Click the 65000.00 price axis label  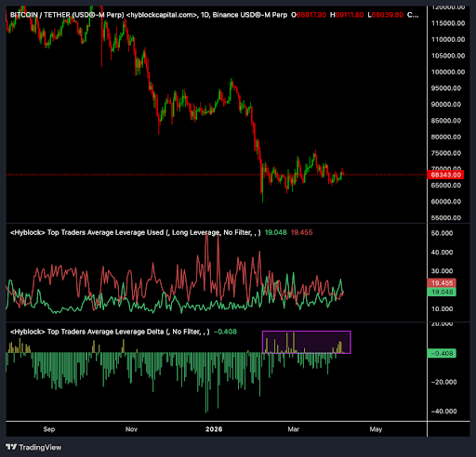pos(446,186)
